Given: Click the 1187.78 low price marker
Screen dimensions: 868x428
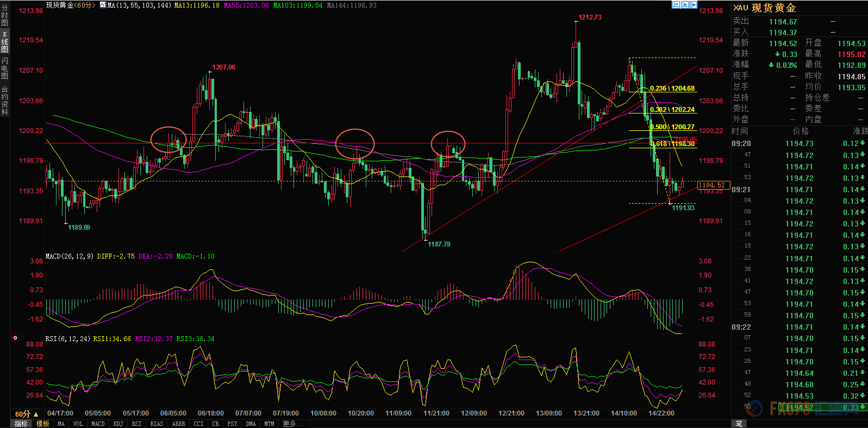Looking at the screenshot, I should [439, 244].
